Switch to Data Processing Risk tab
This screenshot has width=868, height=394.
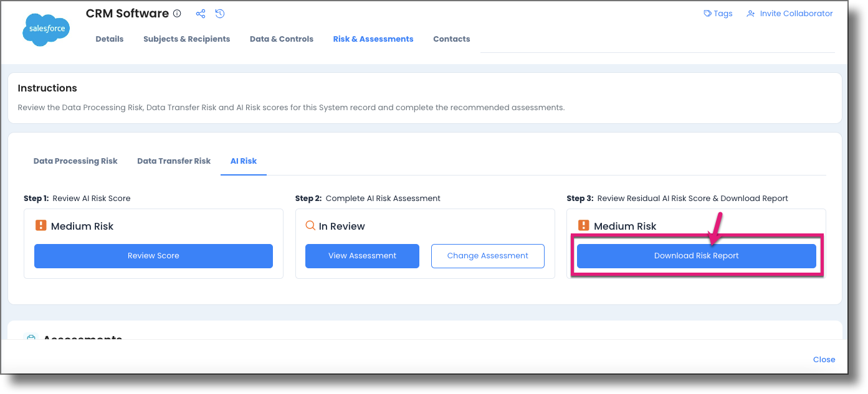click(75, 161)
